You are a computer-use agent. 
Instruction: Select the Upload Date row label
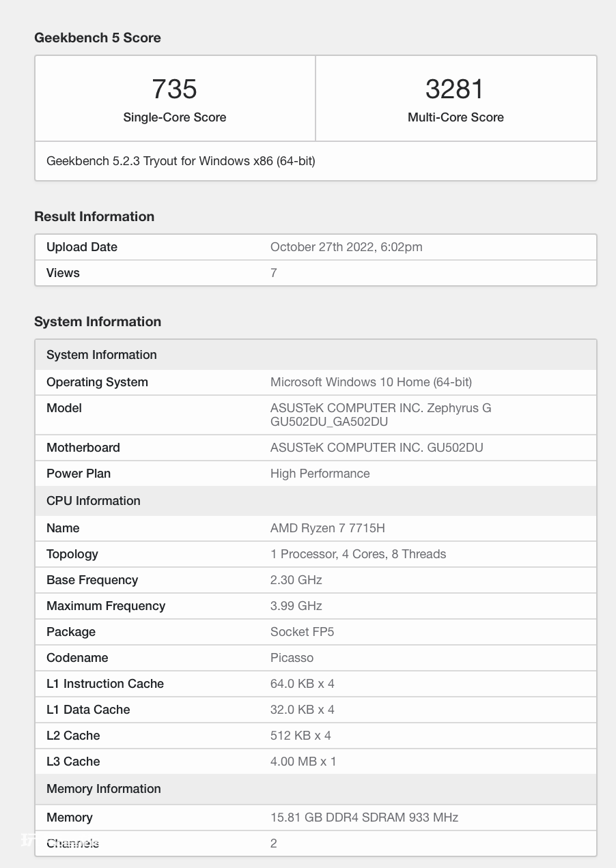pos(82,247)
